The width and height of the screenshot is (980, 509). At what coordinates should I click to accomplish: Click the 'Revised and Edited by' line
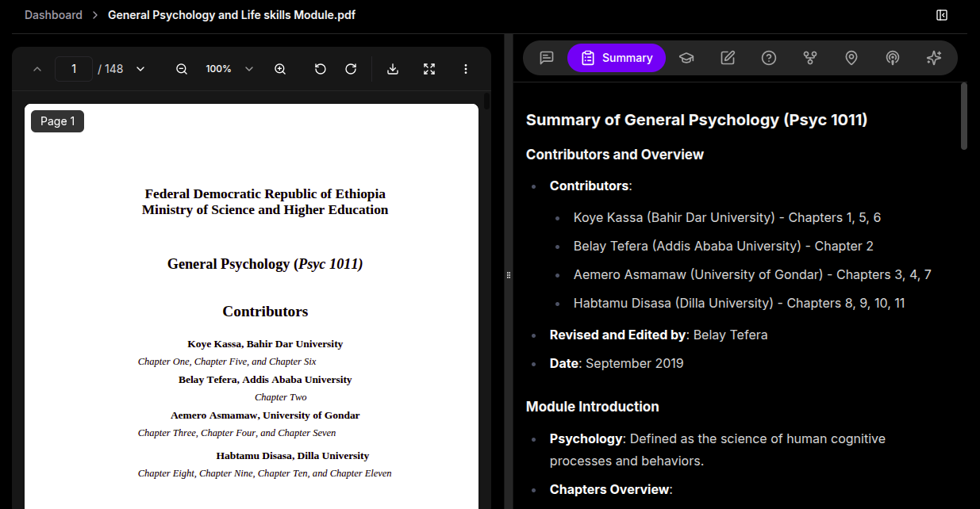(659, 335)
